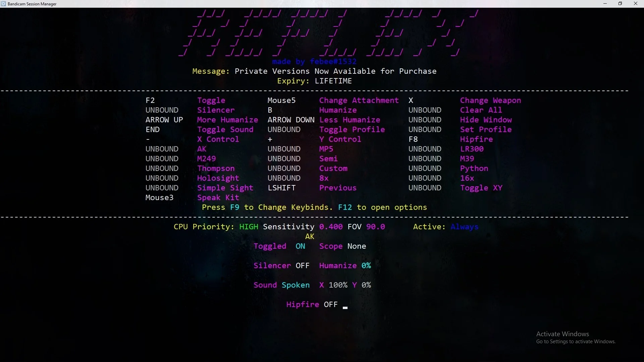Click the Speak Kit entry
The image size is (644, 362).
coord(218,197)
